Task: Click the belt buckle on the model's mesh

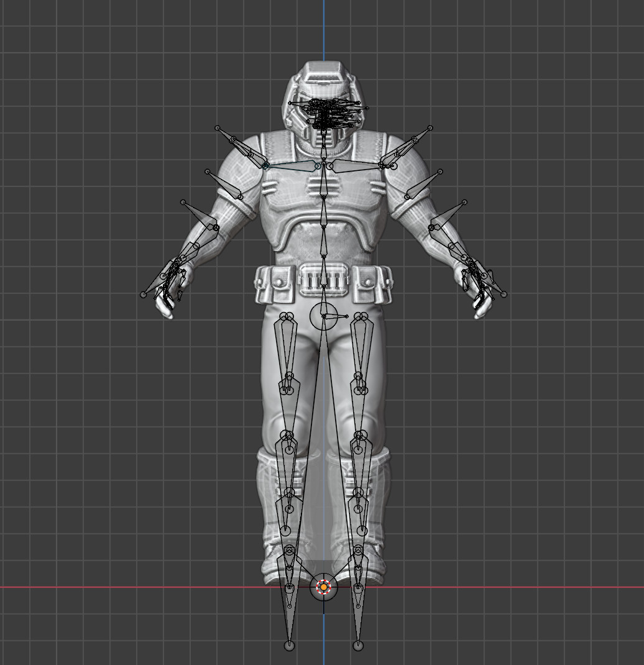Action: coord(323,280)
